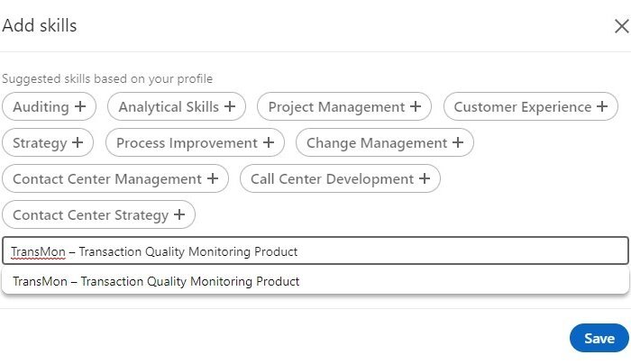Add the Auditing suggested skill
The image size is (631, 364).
pyautogui.click(x=49, y=106)
